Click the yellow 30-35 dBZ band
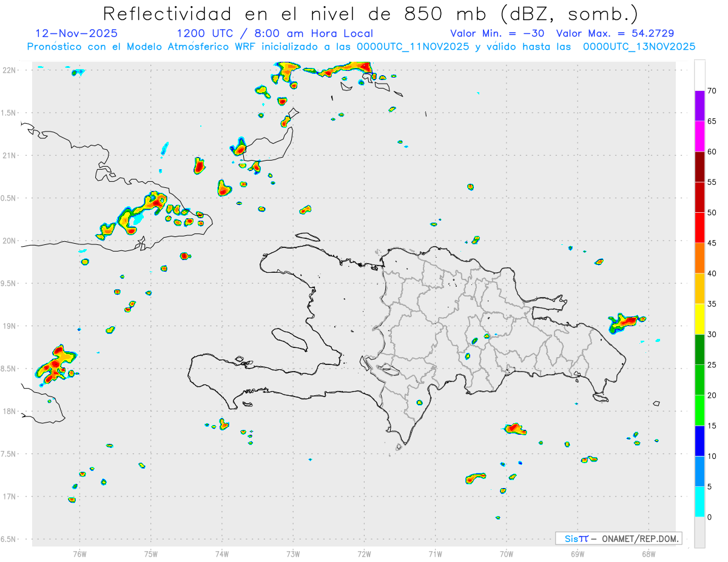Viewport: 728px width, 562px height. tap(699, 319)
